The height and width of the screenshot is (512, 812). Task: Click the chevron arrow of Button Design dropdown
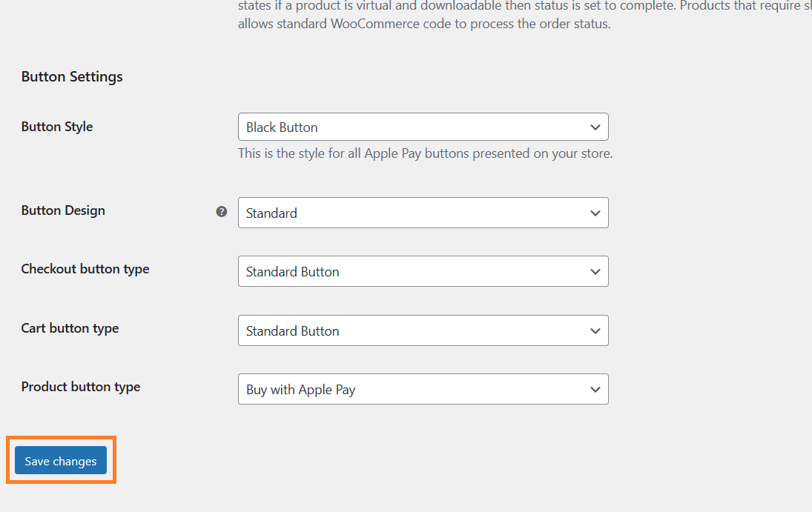595,213
